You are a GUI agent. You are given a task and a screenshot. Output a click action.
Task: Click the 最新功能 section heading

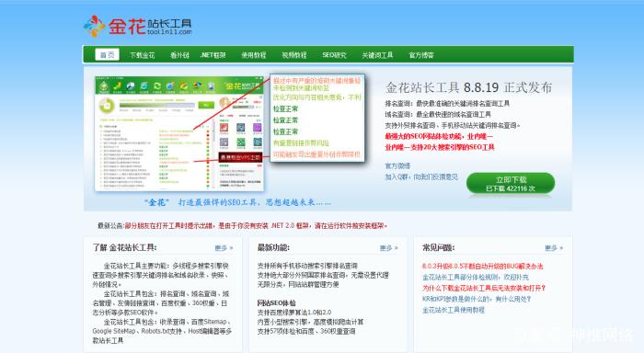point(273,247)
